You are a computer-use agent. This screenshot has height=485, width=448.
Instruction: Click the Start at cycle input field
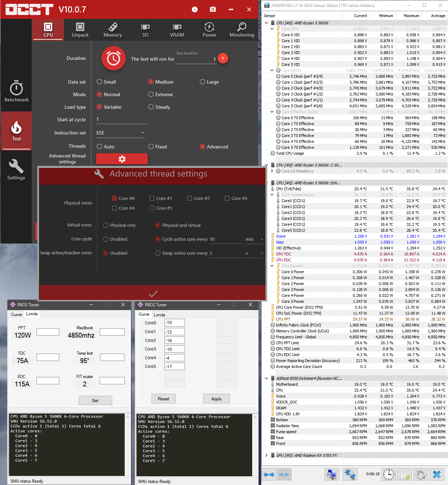122,120
